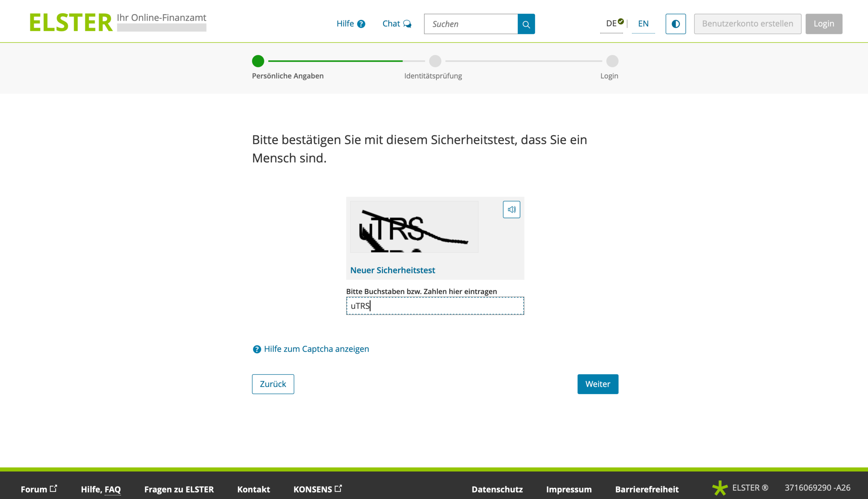
Task: Click the Identitätsprüfung step circle
Action: click(435, 61)
